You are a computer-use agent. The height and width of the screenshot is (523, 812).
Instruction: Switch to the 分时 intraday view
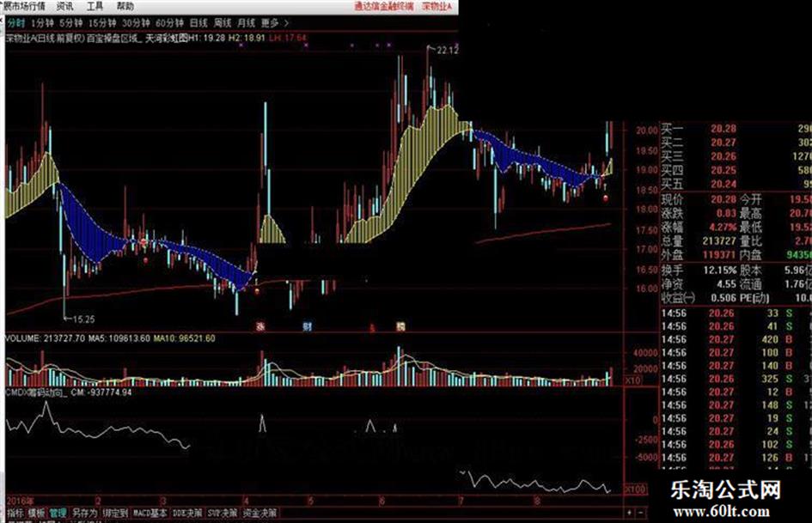tap(16, 23)
